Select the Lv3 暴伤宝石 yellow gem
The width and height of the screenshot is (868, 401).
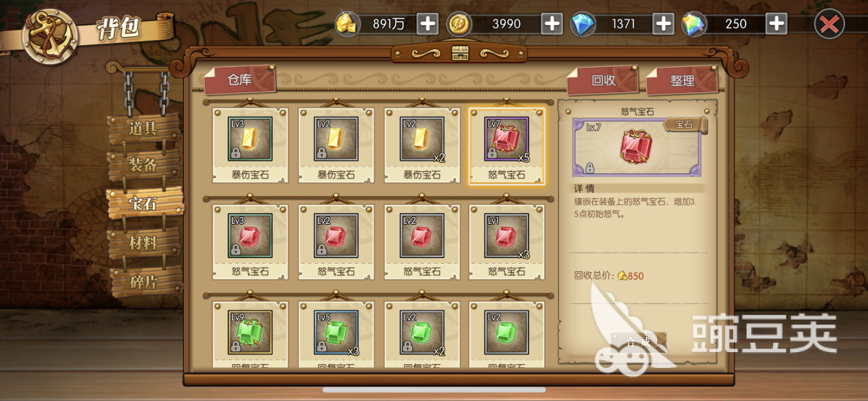(x=250, y=145)
